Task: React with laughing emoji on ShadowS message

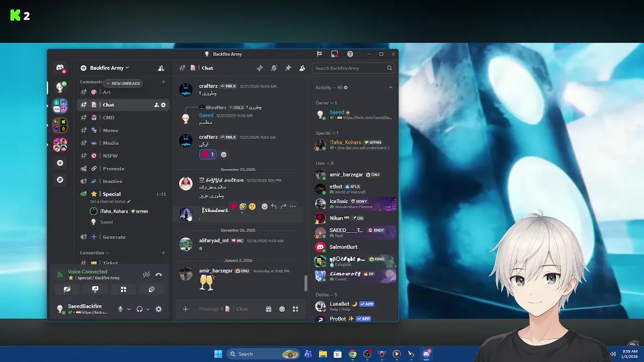Action: [243, 206]
